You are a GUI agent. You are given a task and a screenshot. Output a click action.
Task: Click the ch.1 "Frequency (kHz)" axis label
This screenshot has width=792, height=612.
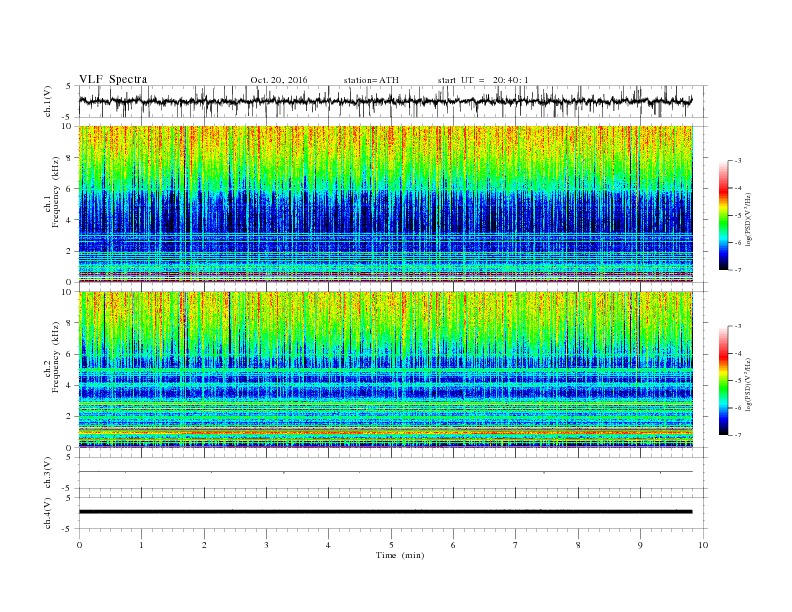(55, 192)
